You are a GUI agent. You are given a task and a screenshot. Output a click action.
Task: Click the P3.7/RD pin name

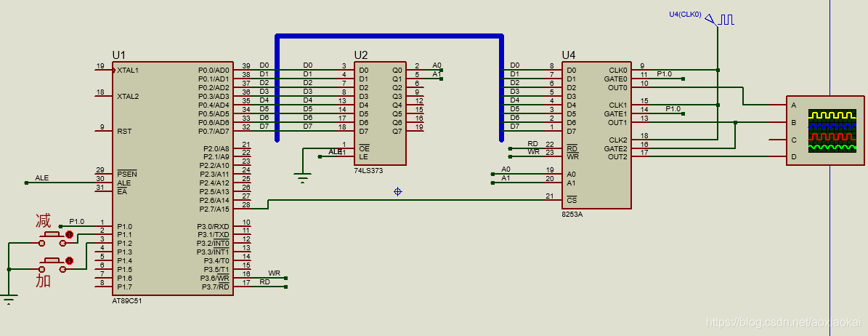(215, 287)
